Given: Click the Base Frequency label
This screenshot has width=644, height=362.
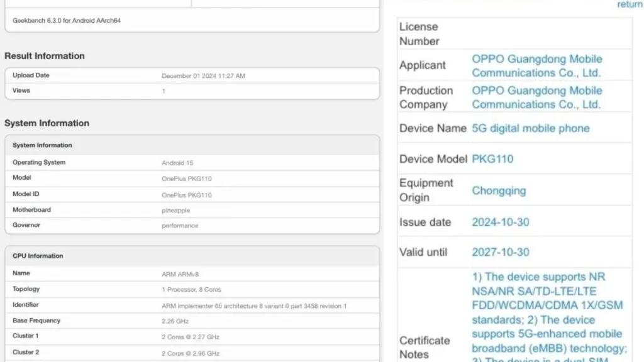Looking at the screenshot, I should click(36, 321).
